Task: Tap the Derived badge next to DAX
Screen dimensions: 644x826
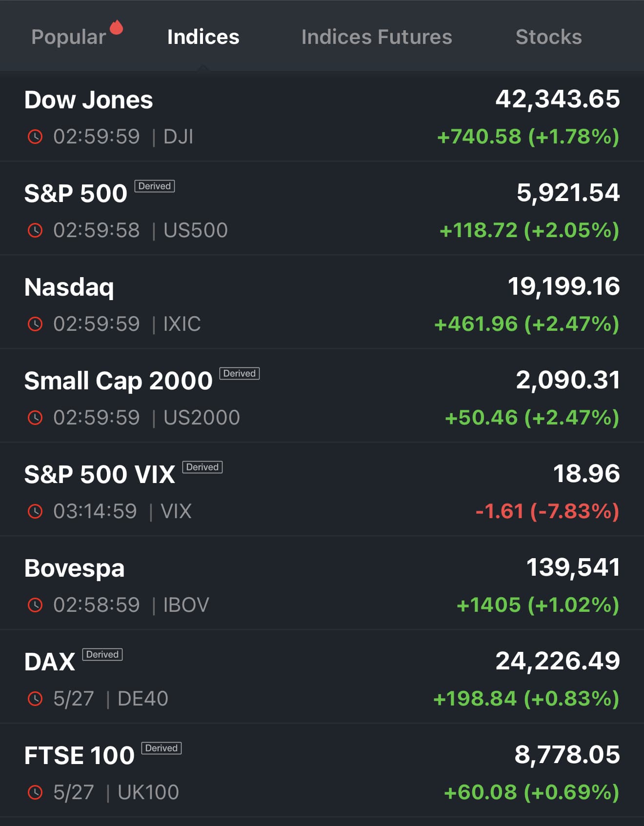Action: coord(102,654)
